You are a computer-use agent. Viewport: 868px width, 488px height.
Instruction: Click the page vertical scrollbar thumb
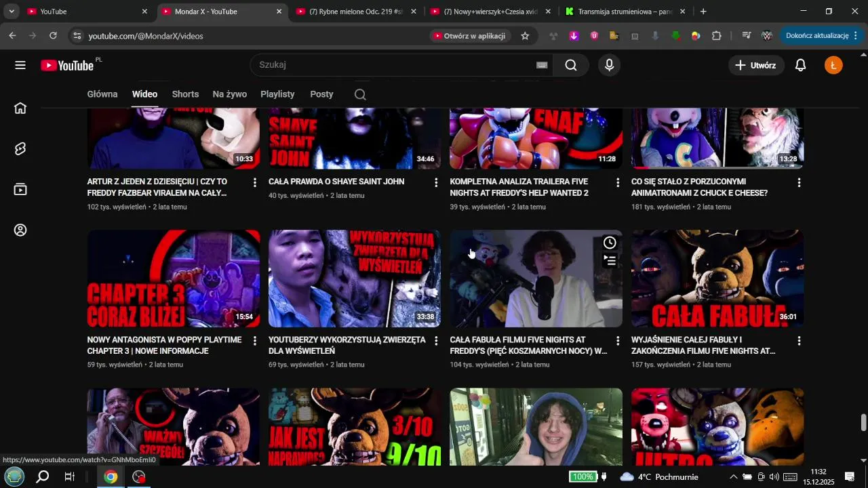point(863,422)
